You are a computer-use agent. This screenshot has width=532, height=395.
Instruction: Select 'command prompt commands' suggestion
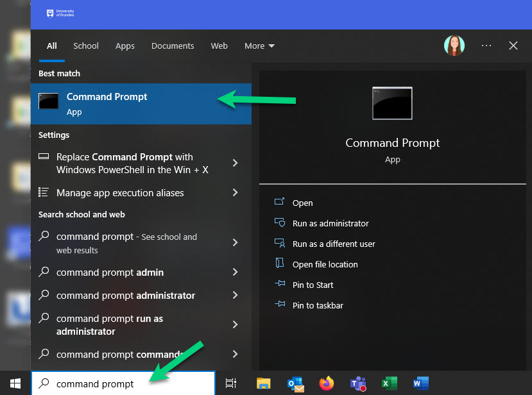(x=119, y=355)
